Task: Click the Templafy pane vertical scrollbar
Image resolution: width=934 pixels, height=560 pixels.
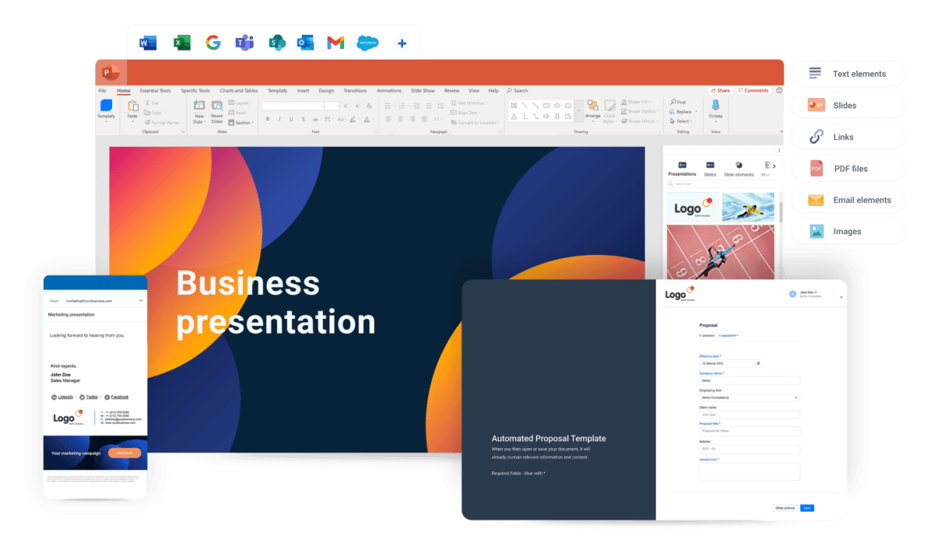Action: [x=781, y=214]
